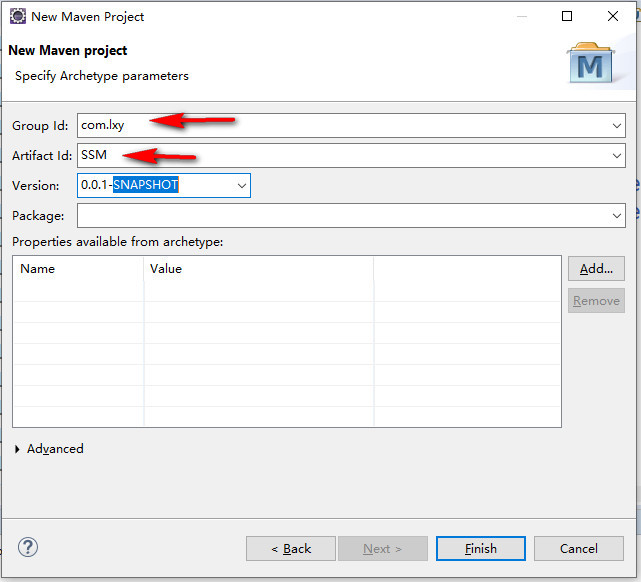Open the Version dropdown arrow
Image resolution: width=641 pixels, height=582 pixels.
(x=242, y=186)
